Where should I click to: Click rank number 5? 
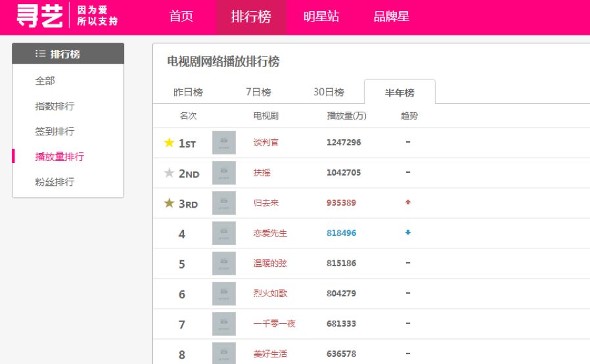(x=182, y=264)
